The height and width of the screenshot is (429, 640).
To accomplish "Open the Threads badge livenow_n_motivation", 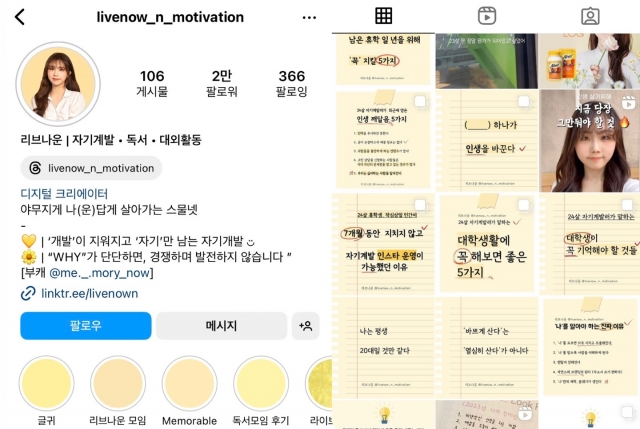I will 91,168.
